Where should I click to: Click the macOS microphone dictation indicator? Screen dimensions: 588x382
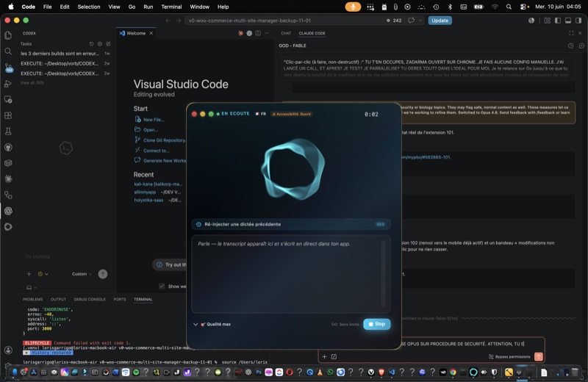click(353, 7)
